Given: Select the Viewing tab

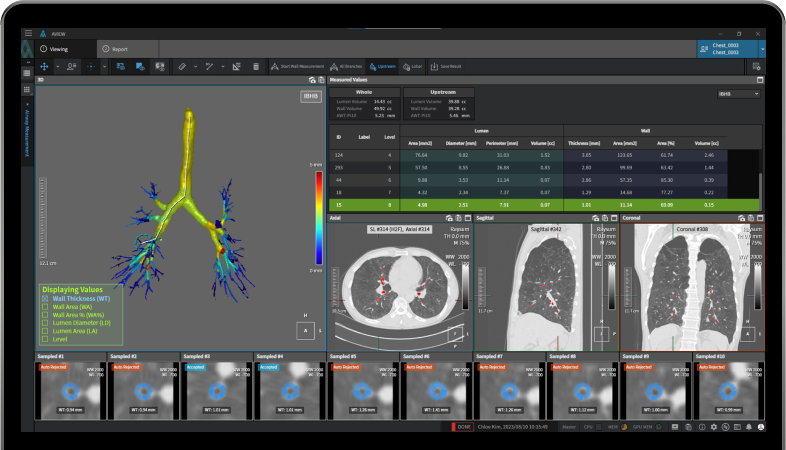Looking at the screenshot, I should click(x=58, y=48).
